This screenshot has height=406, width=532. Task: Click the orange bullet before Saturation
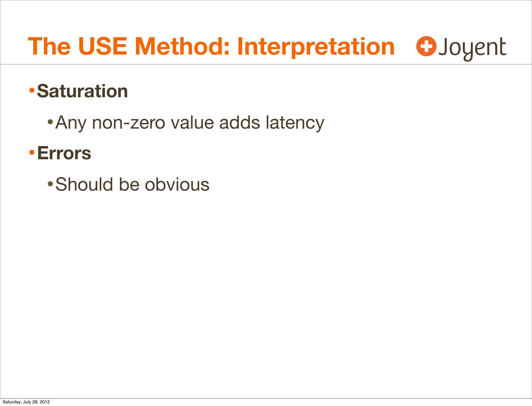tap(32, 91)
